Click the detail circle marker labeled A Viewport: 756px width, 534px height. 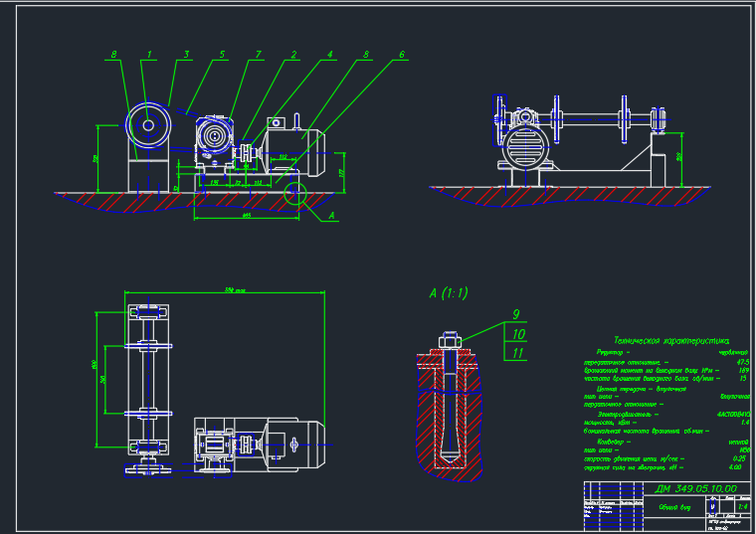pyautogui.click(x=294, y=194)
